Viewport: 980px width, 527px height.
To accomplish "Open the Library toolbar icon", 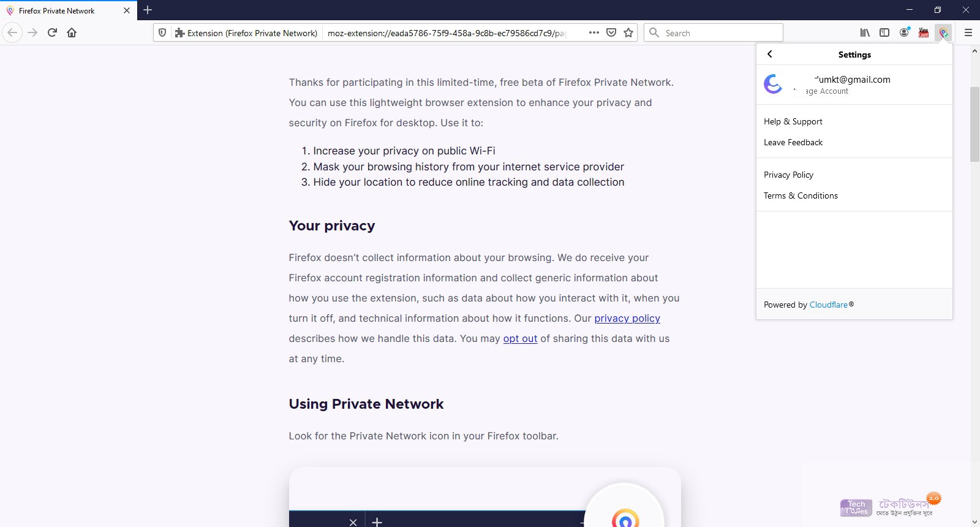I will click(x=865, y=32).
